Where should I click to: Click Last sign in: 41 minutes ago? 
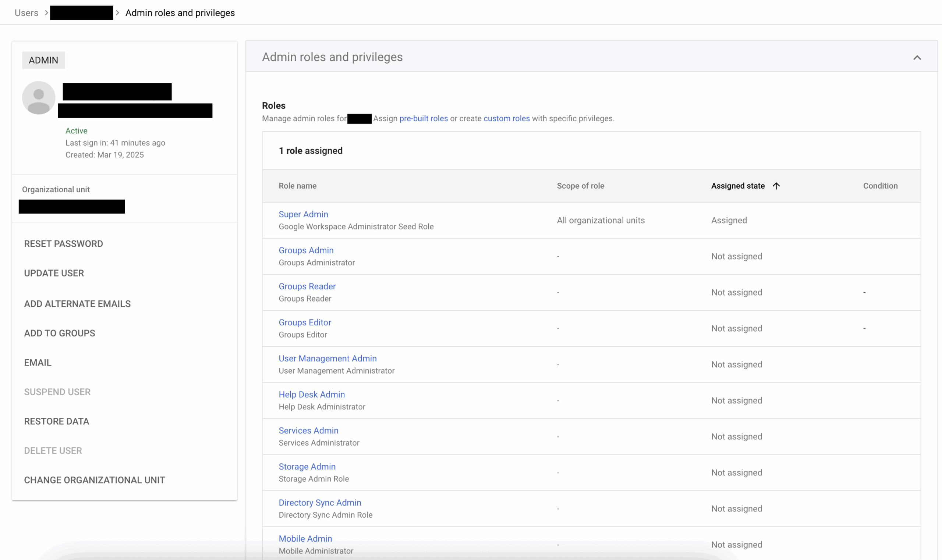click(x=115, y=143)
